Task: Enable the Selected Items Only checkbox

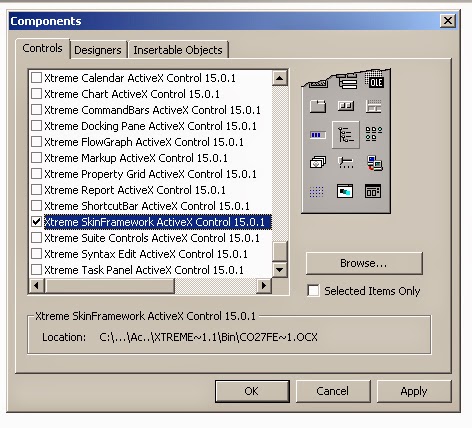Action: 313,290
